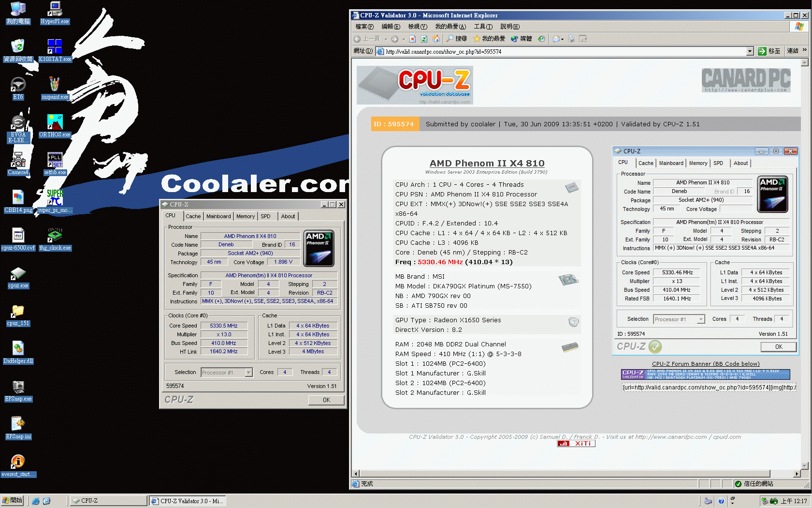The width and height of the screenshot is (812, 508).
Task: Select the cpuz.exe desktop icon
Action: [x=18, y=277]
